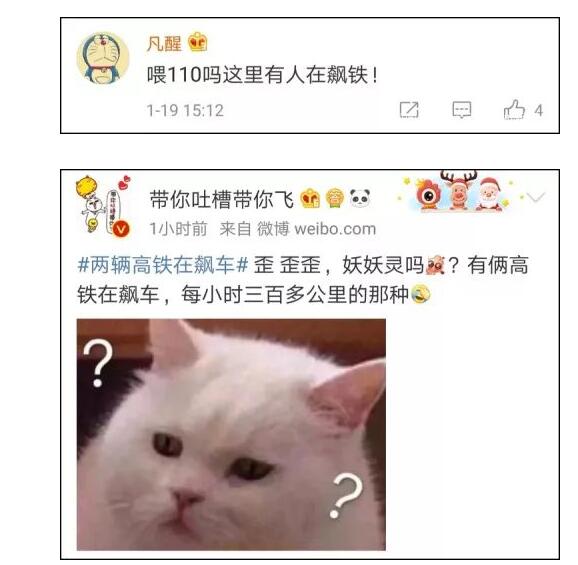Open 凡醒's Doraemon profile avatar

(x=103, y=58)
